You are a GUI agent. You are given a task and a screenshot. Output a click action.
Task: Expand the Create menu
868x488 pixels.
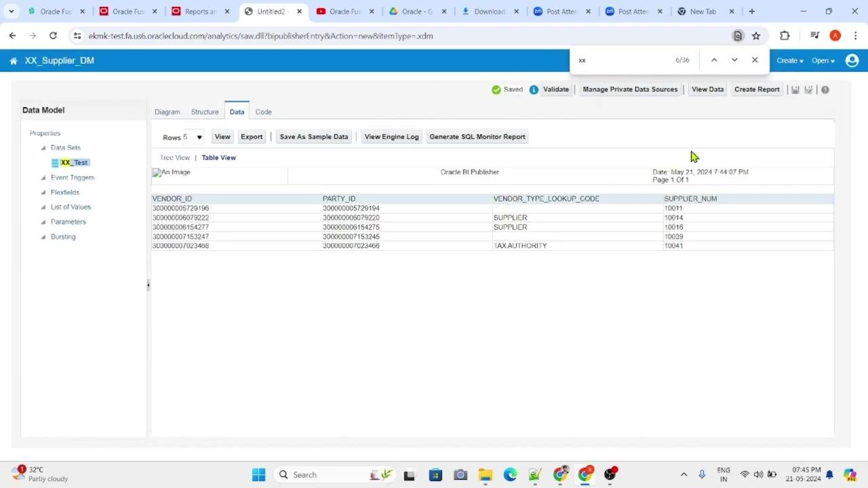(790, 61)
